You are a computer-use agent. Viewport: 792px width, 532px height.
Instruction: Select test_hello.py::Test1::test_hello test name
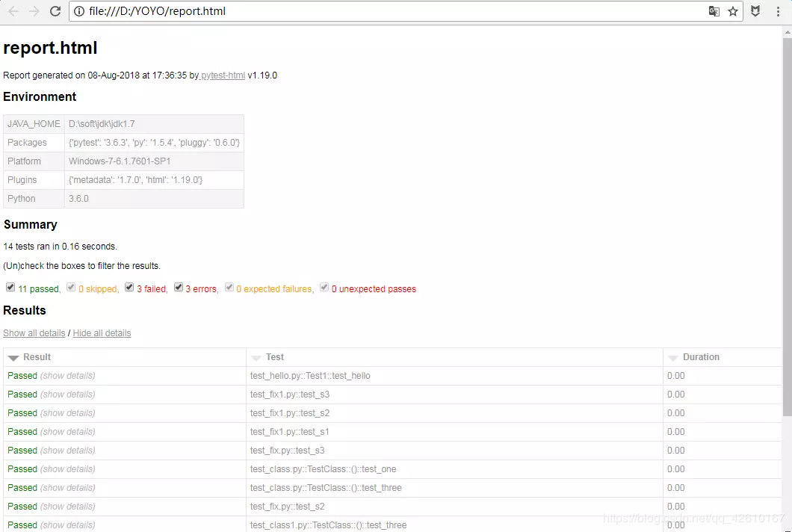pos(310,376)
